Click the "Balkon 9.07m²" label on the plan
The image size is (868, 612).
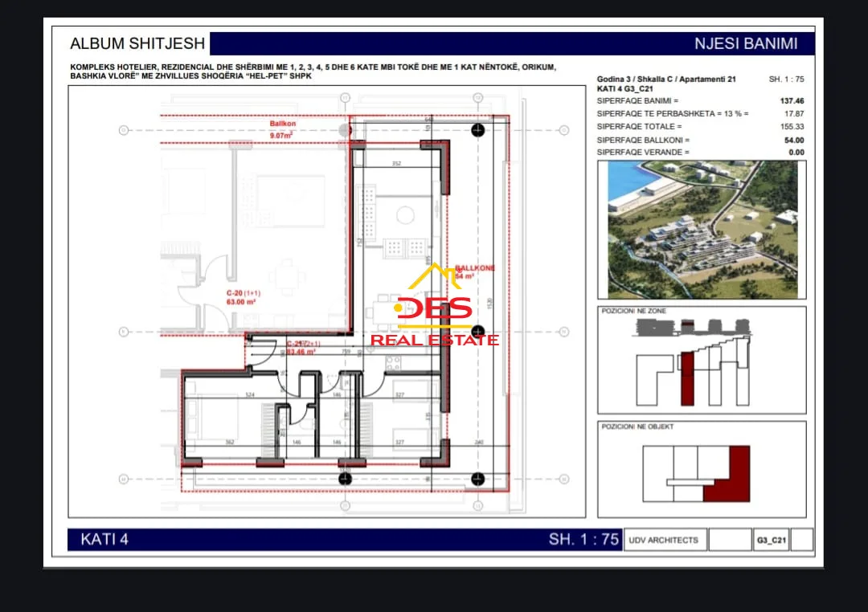point(282,129)
